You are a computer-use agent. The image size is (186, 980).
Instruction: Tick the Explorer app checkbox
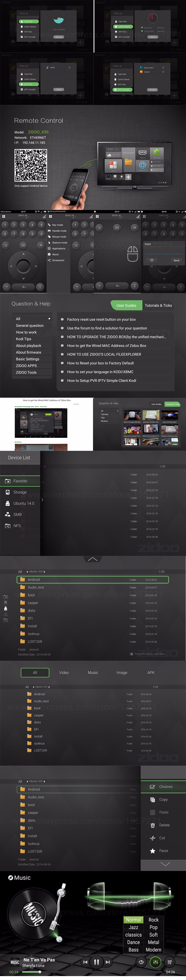163,72
